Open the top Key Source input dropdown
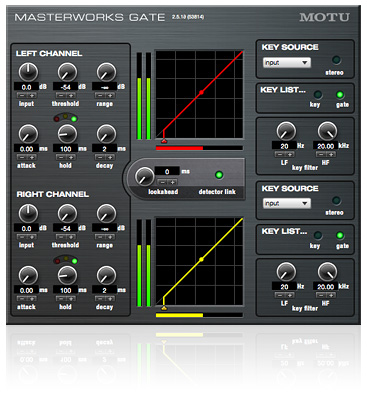 point(287,63)
